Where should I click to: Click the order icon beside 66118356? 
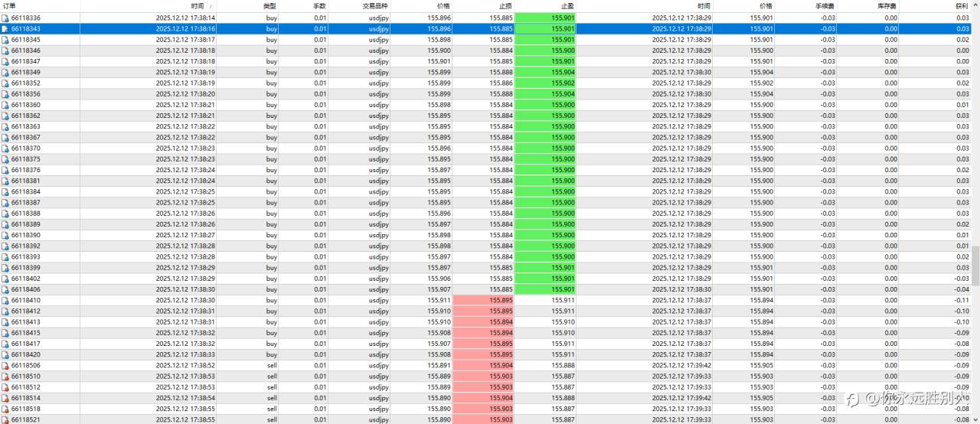[x=5, y=94]
